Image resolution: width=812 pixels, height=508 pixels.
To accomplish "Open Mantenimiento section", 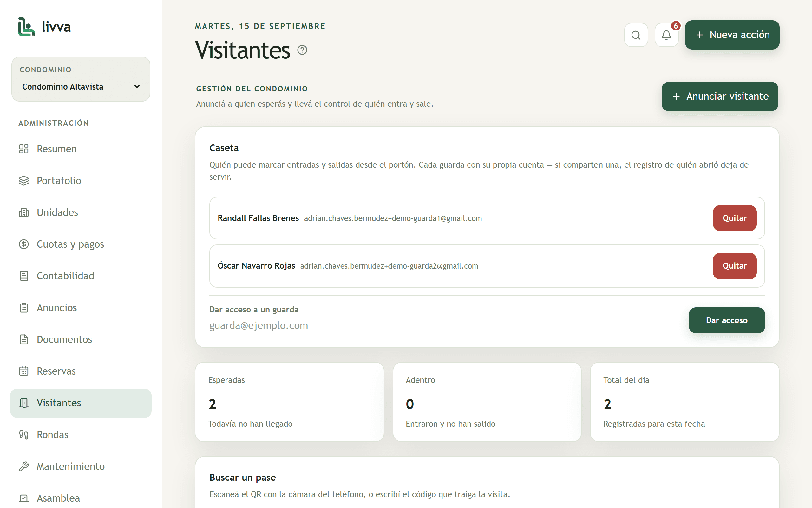I will (x=81, y=466).
